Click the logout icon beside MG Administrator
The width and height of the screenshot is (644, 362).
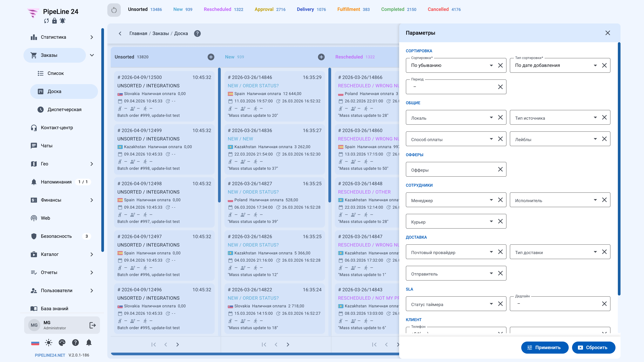tap(93, 325)
